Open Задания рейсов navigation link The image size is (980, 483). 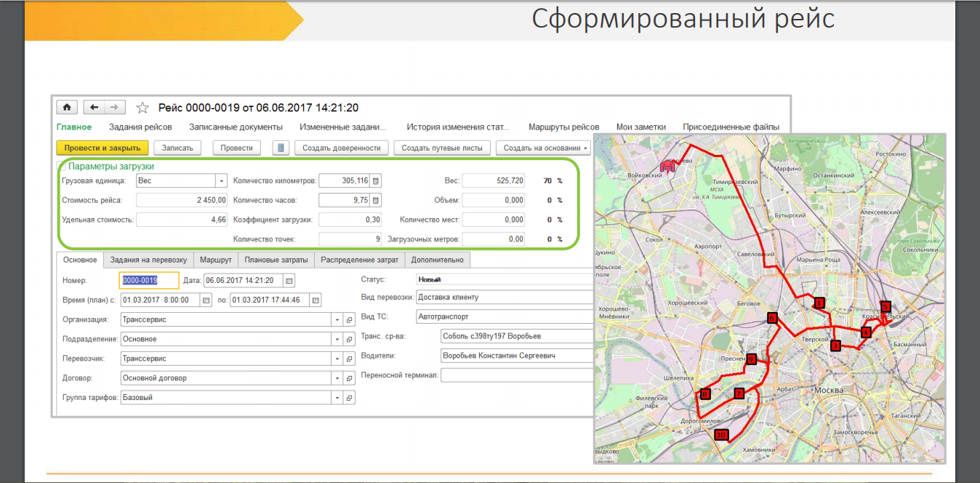tap(140, 127)
